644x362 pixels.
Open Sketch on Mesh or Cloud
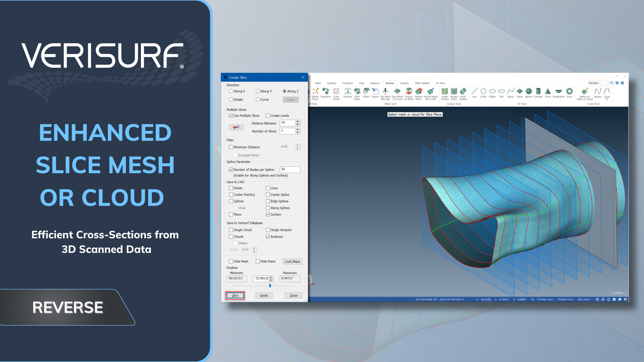point(585,94)
